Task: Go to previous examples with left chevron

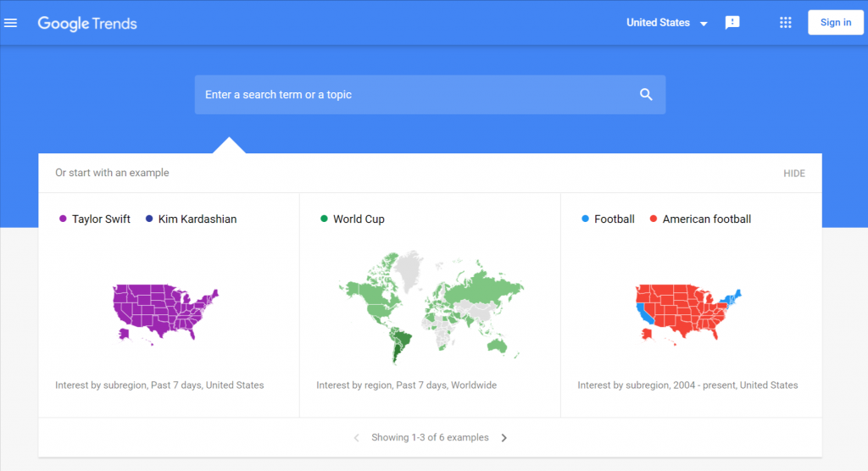Action: point(357,438)
